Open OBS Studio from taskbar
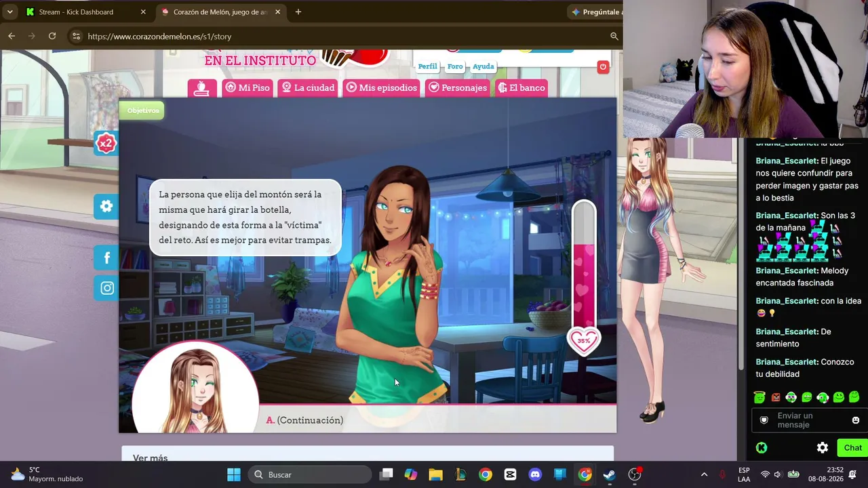The image size is (868, 488). coord(635,474)
